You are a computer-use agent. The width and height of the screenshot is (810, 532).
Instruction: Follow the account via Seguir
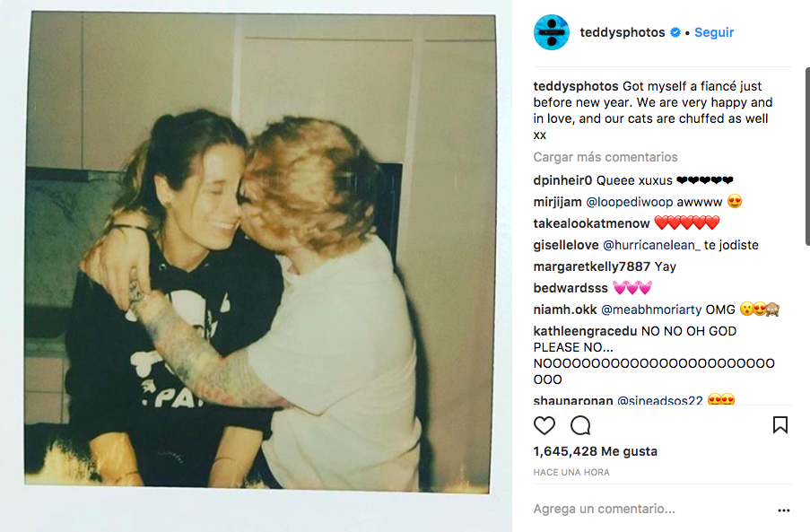pos(714,32)
